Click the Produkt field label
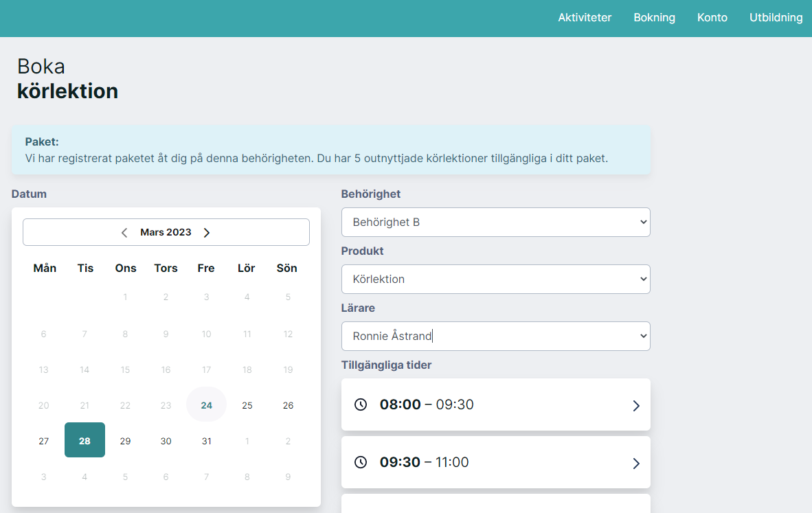This screenshot has width=812, height=513. (x=362, y=251)
